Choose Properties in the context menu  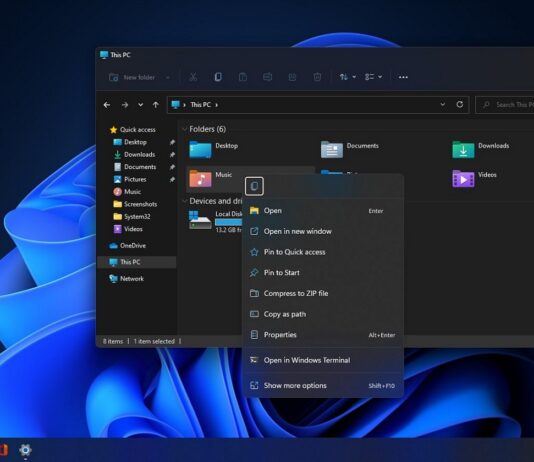point(324,335)
